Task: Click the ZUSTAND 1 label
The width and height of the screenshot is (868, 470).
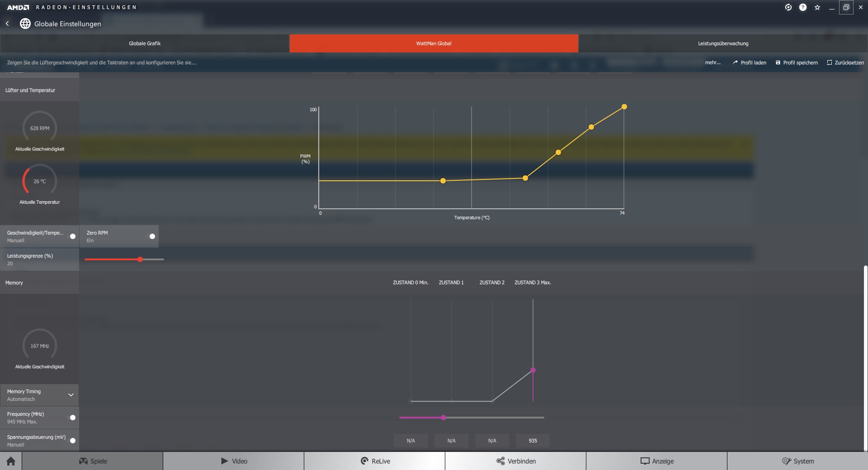Action: pos(451,282)
